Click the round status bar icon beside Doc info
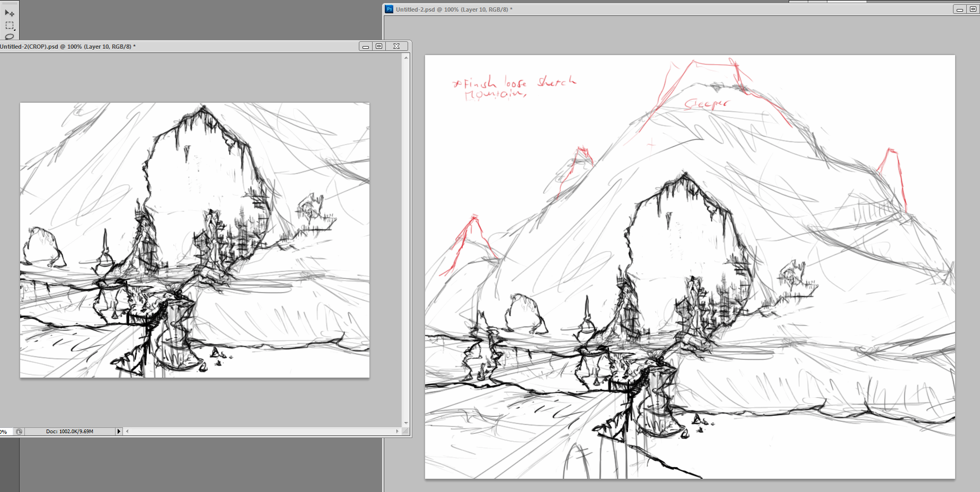980x492 pixels. 19,432
